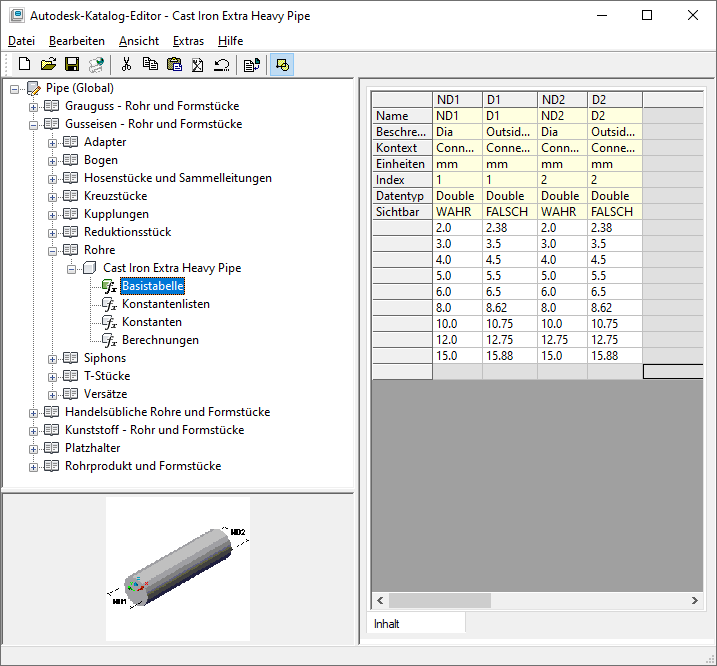Click the scroll right arrow of table
The height and width of the screenshot is (666, 717).
(x=694, y=600)
